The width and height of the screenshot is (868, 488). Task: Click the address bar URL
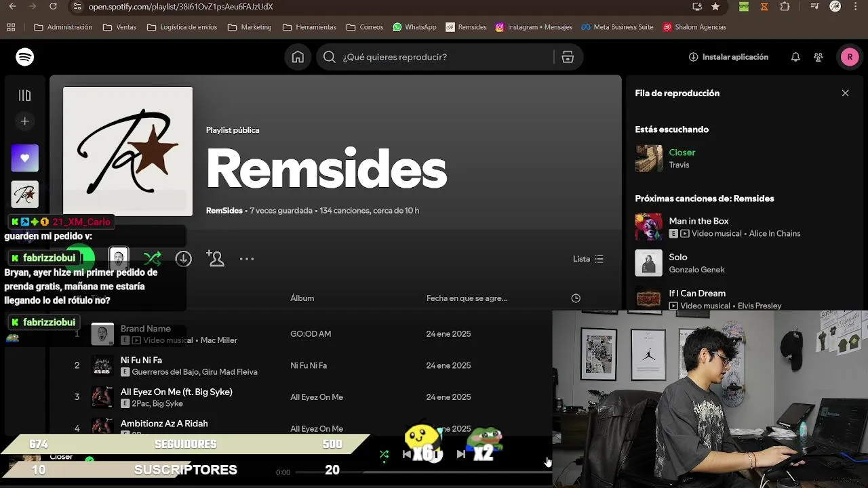(180, 7)
